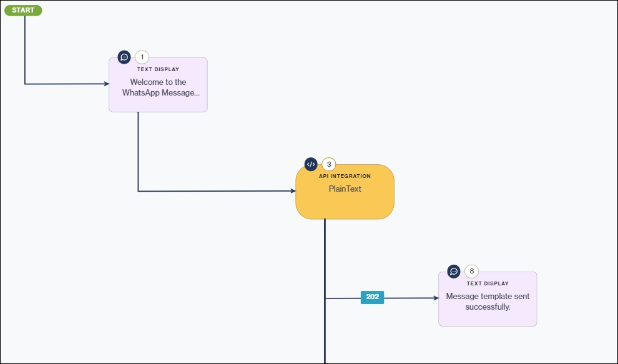Select the number 1 badge
The image size is (618, 364).
142,57
